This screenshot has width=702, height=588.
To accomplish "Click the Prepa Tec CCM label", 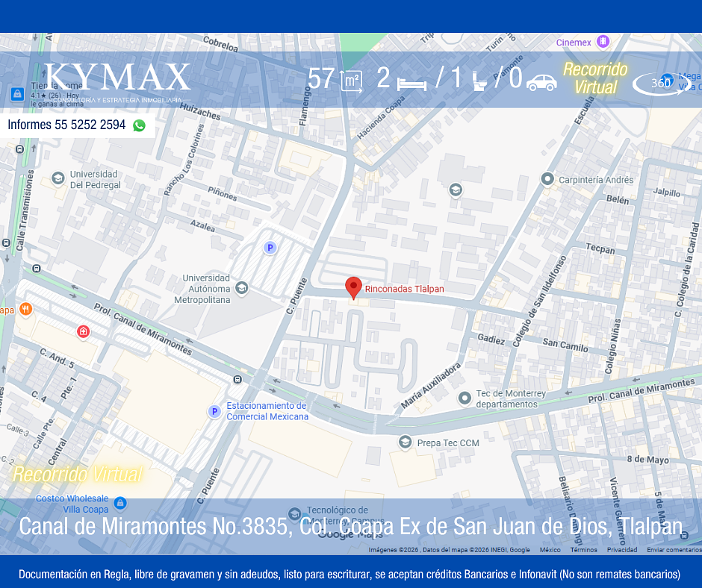I will 448,443.
